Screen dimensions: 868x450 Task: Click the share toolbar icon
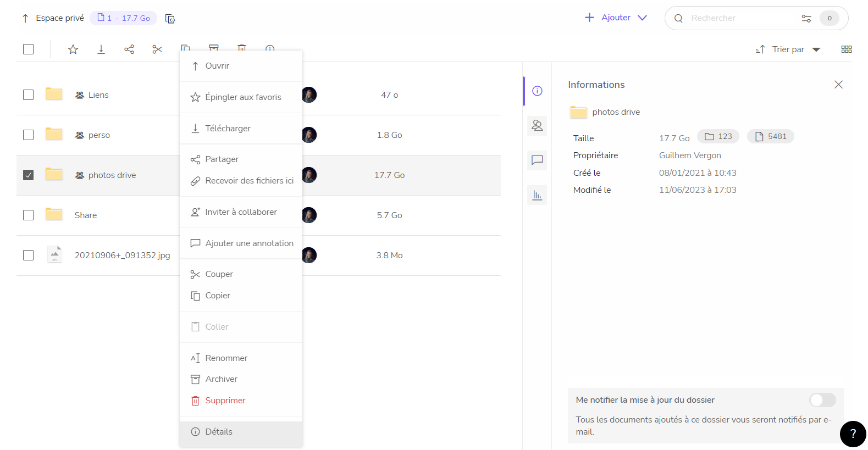tap(129, 49)
